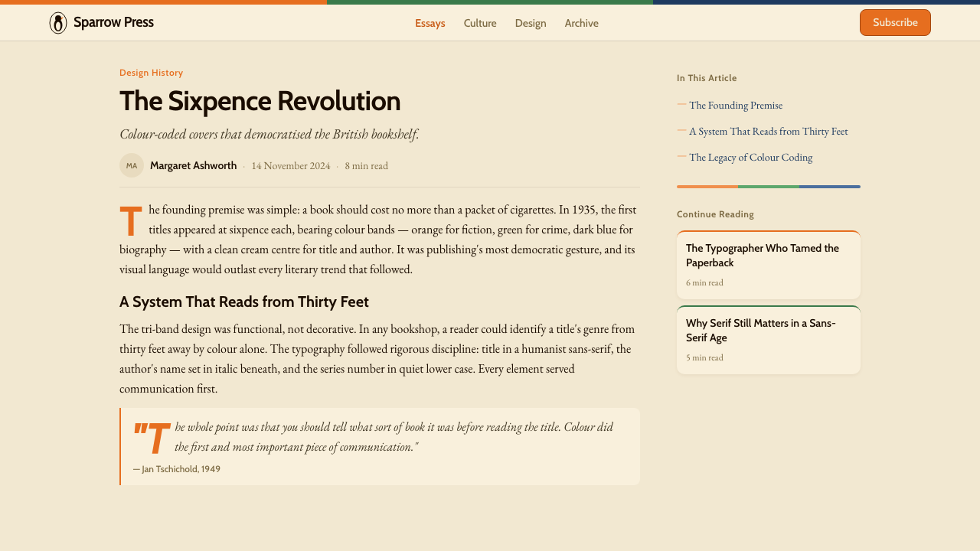The image size is (980, 551).
Task: Click the Continue Reading heading
Action: click(715, 214)
